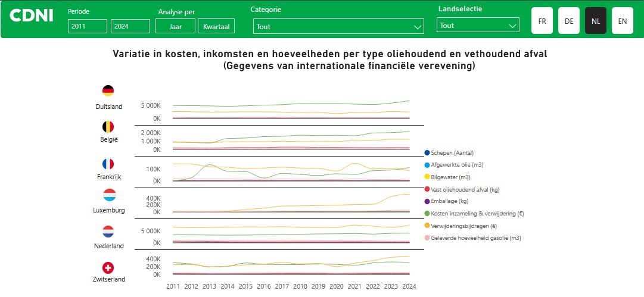
Task: Click the Duitsland flag icon
Action: [108, 91]
